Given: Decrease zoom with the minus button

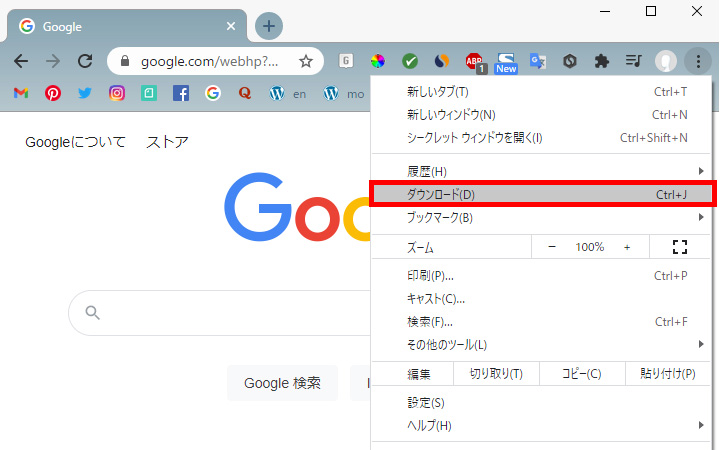Looking at the screenshot, I should point(552,247).
